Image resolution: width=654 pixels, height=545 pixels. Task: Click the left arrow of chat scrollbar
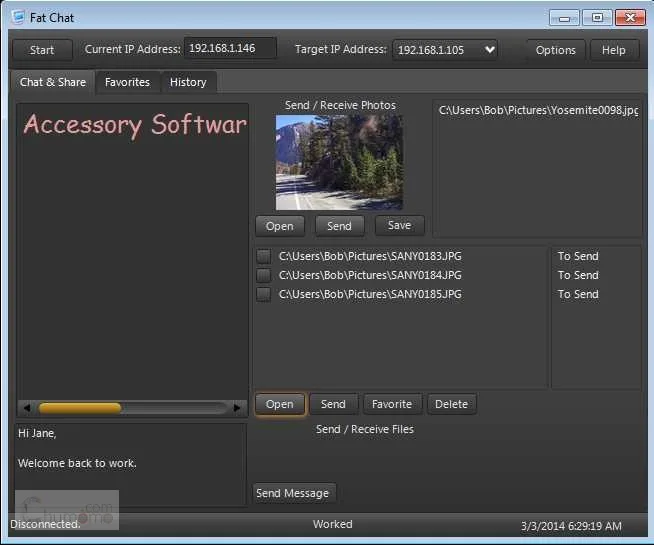[27, 408]
